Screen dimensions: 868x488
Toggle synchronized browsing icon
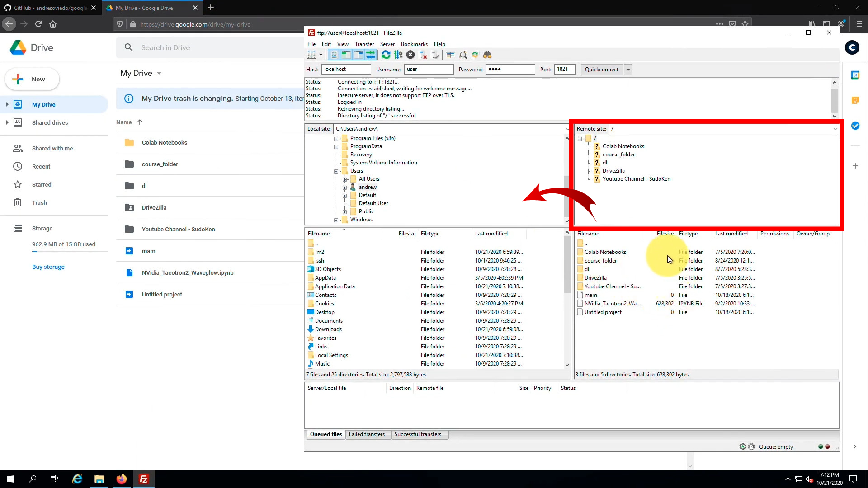(x=475, y=55)
